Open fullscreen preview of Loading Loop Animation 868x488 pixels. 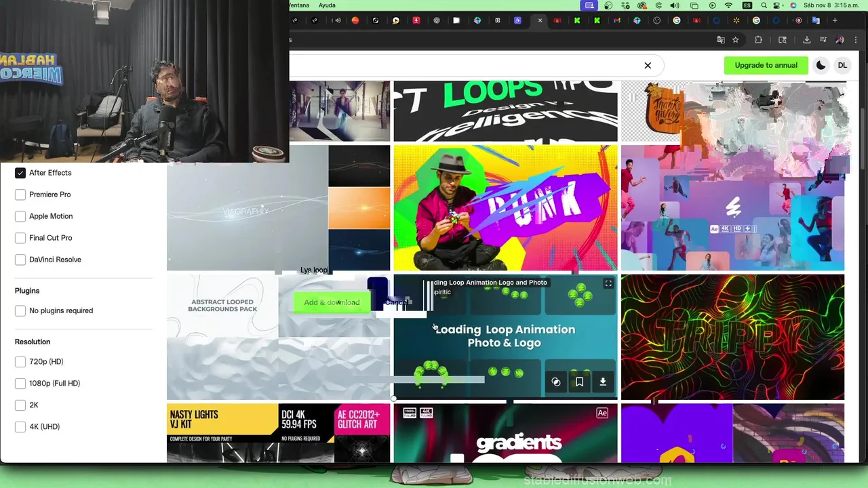coord(608,283)
